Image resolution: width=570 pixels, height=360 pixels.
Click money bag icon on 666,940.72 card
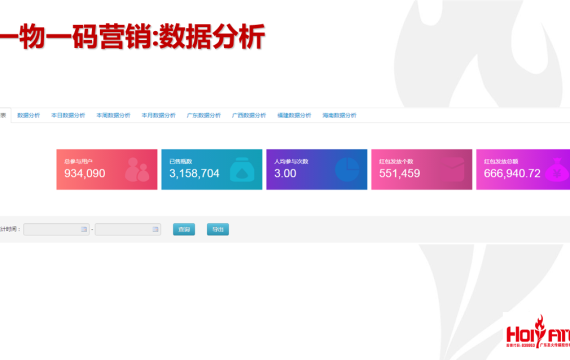pos(557,170)
